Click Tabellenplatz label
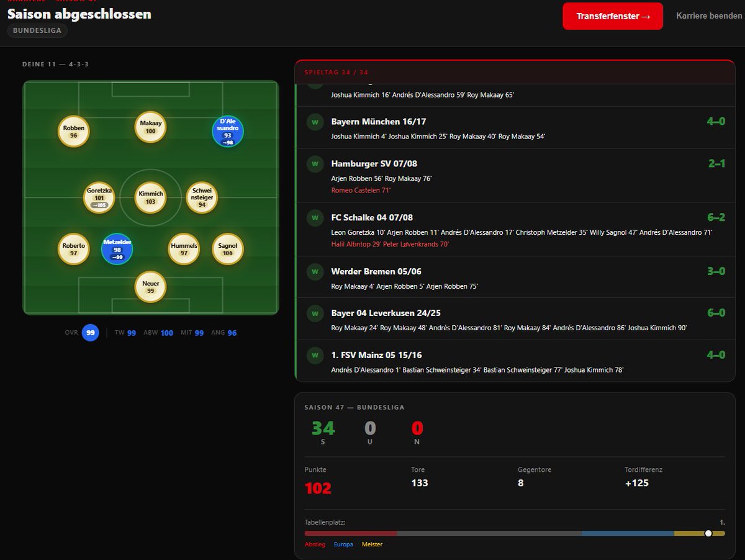This screenshot has width=745, height=560. tap(325, 523)
